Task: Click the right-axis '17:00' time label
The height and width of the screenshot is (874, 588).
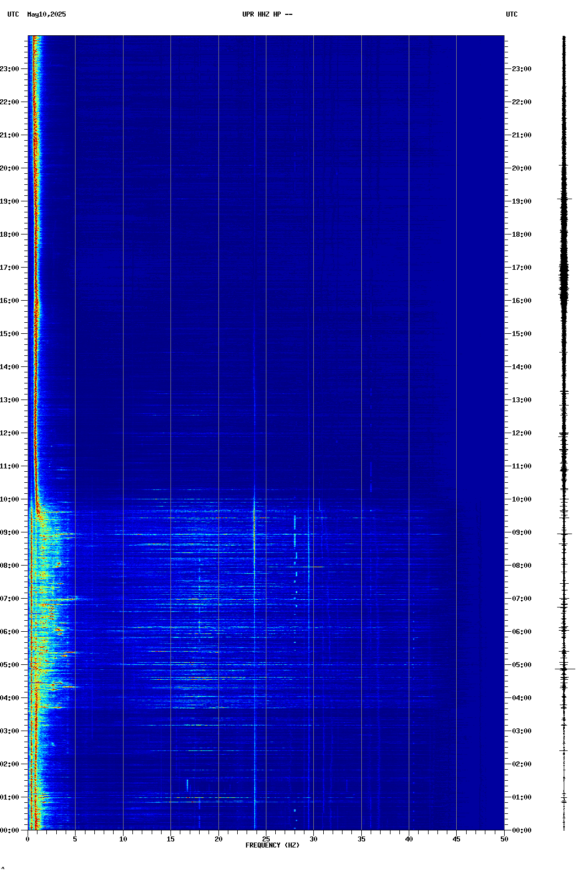Action: point(522,268)
